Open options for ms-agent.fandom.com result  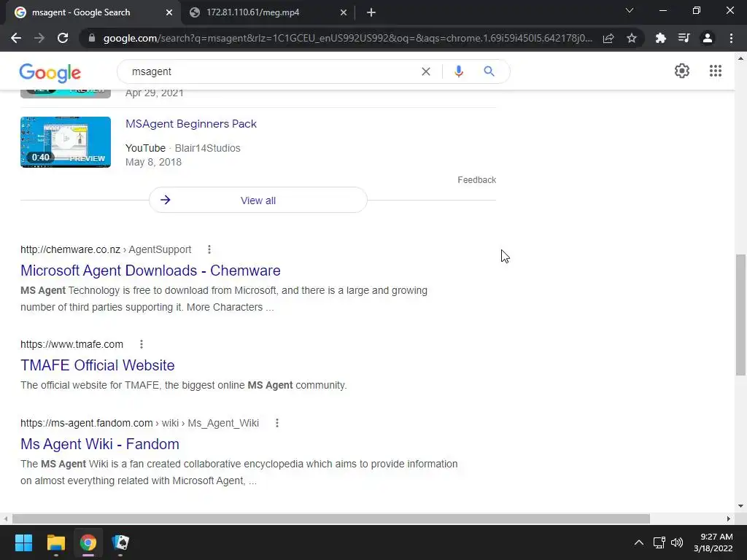tap(276, 423)
